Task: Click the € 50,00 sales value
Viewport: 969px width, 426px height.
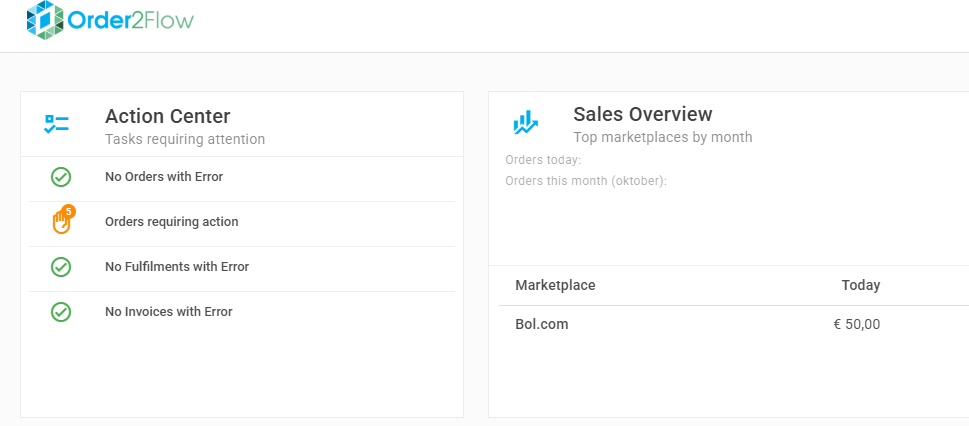Action: click(x=856, y=324)
